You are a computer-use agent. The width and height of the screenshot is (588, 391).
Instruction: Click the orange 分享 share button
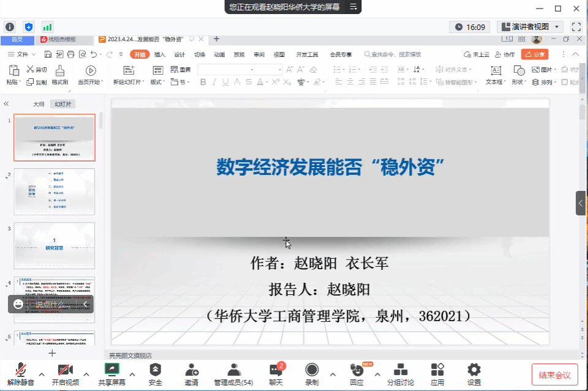pos(534,54)
